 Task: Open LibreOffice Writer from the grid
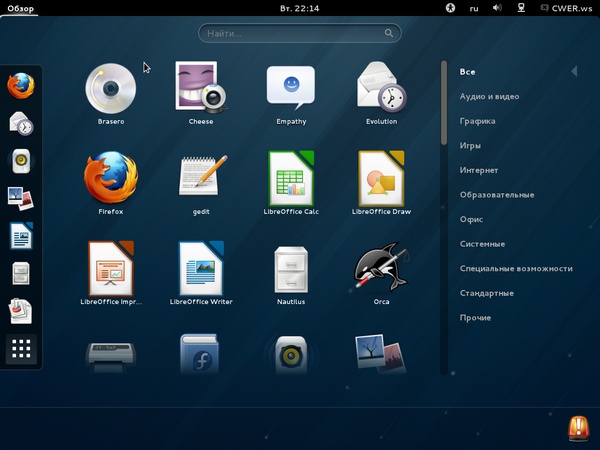click(201, 268)
